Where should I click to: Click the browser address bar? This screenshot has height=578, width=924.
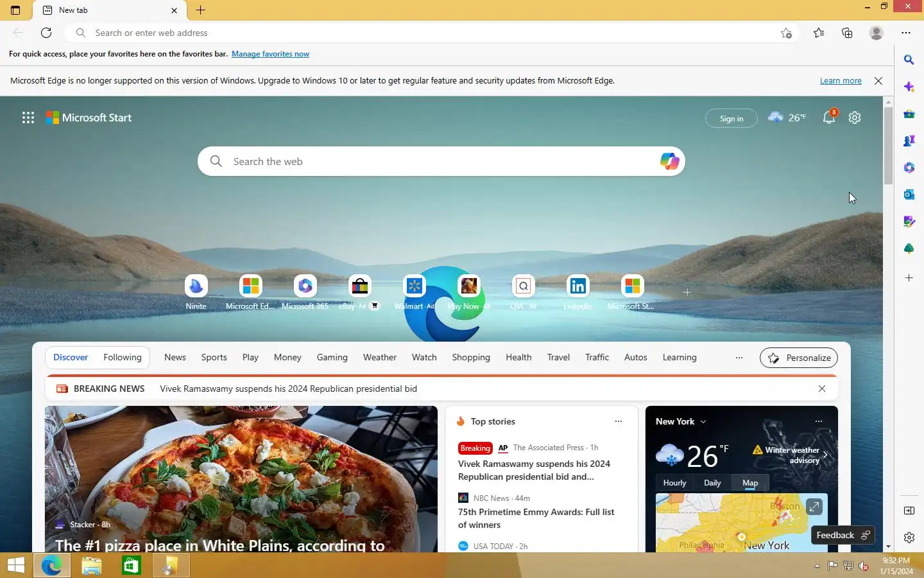click(431, 33)
